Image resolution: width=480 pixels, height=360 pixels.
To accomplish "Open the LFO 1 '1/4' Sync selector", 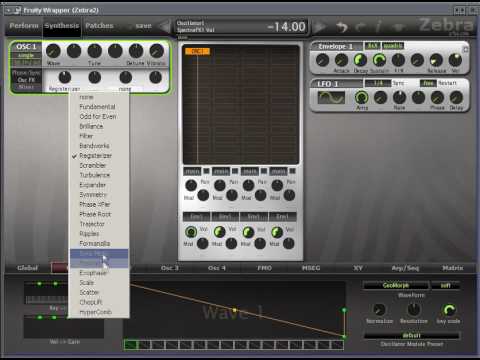I will point(378,83).
